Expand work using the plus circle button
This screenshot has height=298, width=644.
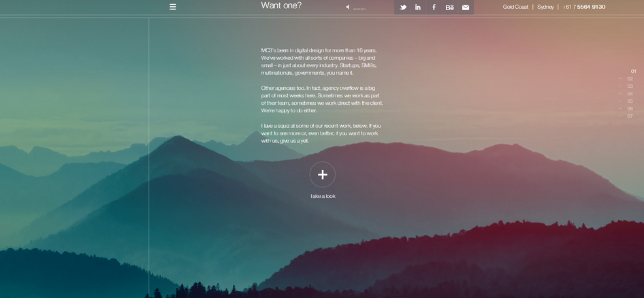click(323, 175)
